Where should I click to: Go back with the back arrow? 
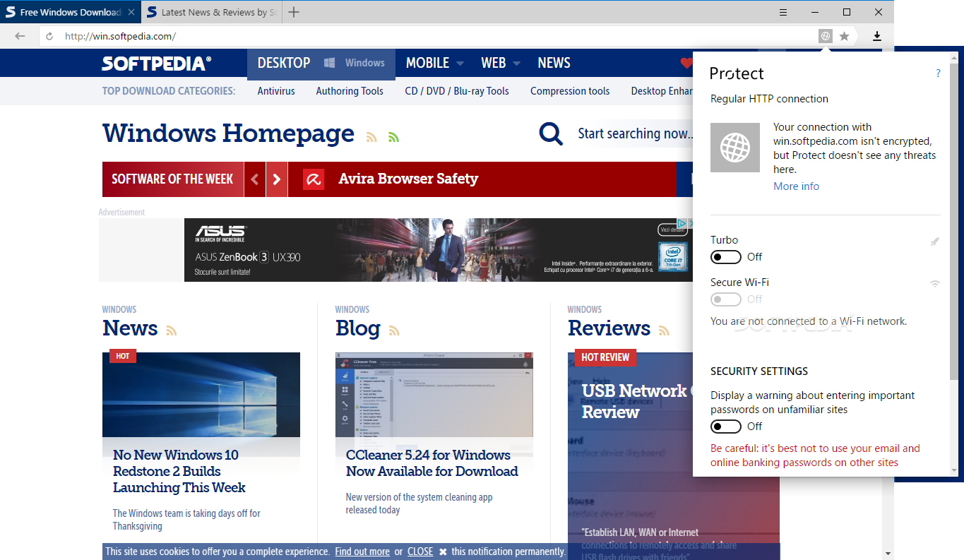[20, 36]
